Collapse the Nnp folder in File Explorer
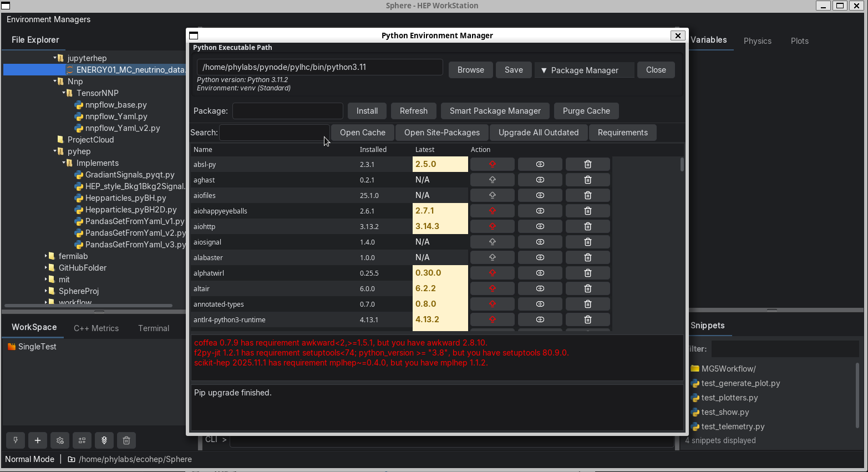 55,81
